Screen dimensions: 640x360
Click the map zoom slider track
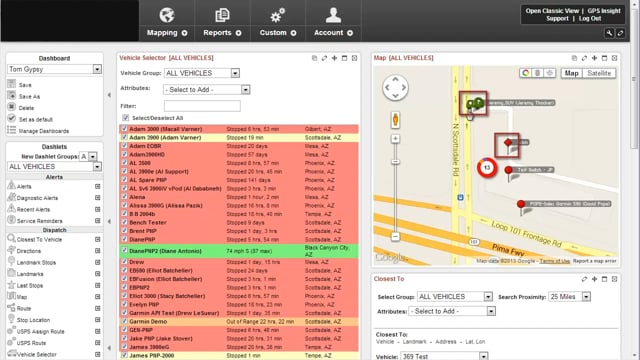395,188
